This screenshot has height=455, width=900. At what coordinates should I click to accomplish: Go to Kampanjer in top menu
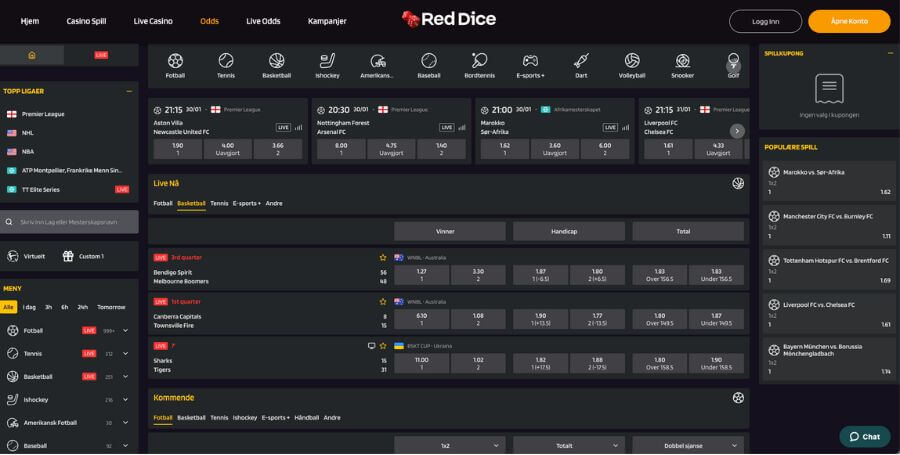(x=327, y=21)
